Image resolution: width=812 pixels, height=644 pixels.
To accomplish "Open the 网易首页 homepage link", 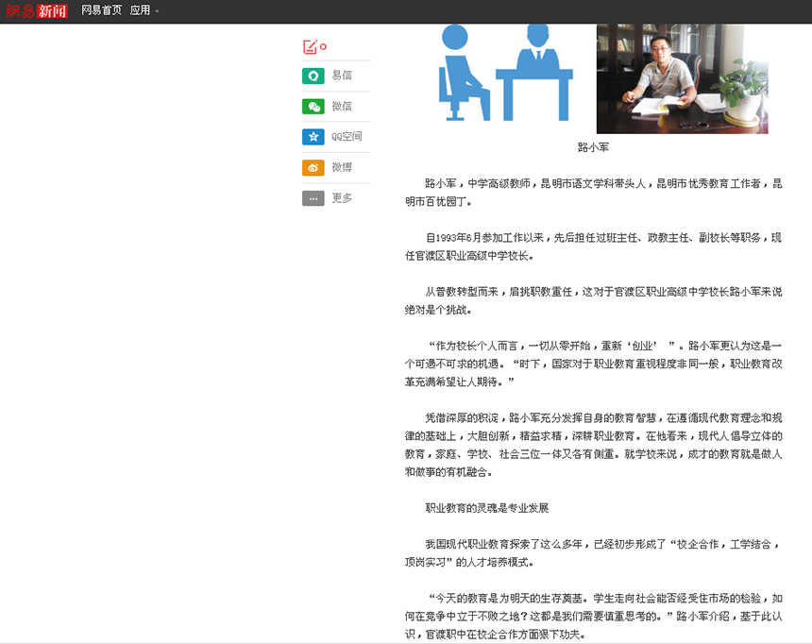I will click(101, 10).
